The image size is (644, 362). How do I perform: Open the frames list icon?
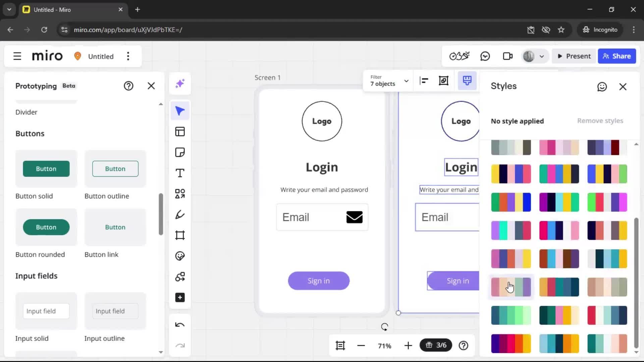pos(340,346)
